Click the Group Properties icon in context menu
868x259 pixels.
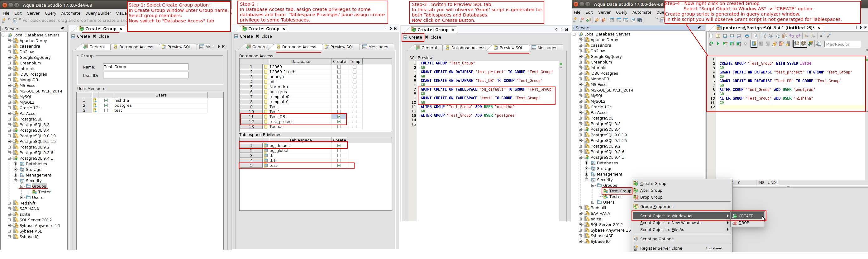coord(636,206)
